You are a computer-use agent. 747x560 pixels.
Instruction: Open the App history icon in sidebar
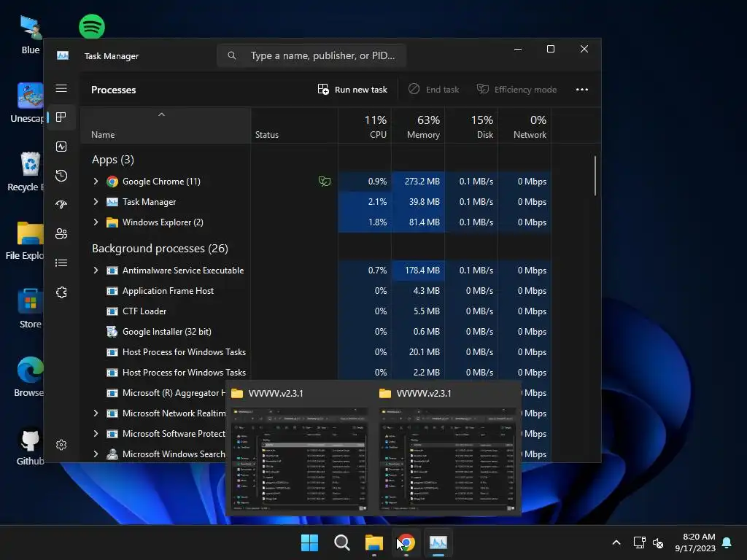[x=61, y=176]
